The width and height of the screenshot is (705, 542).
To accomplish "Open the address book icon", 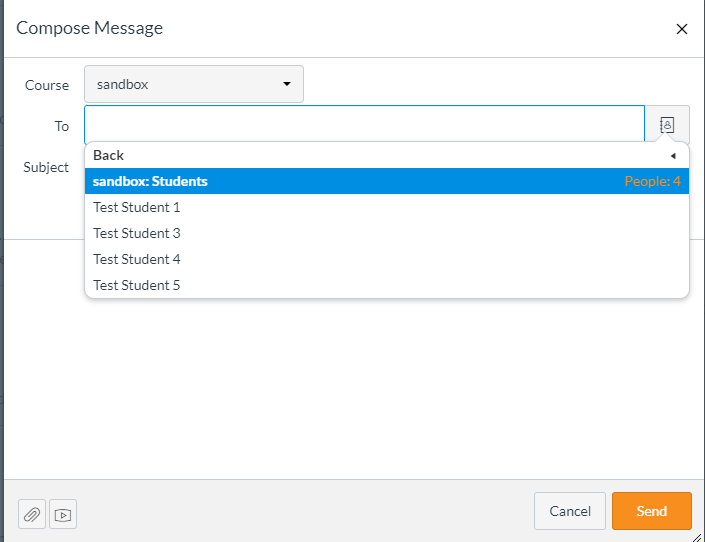I will pos(667,125).
